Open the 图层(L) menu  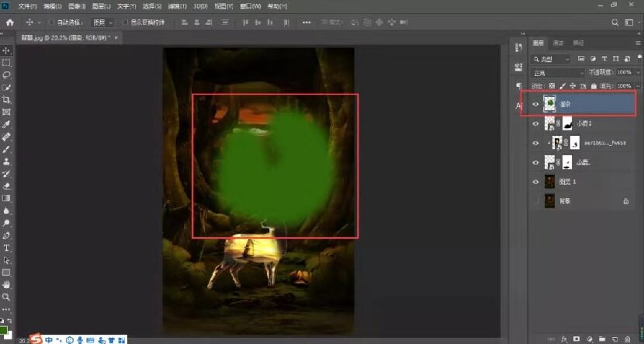(x=101, y=6)
